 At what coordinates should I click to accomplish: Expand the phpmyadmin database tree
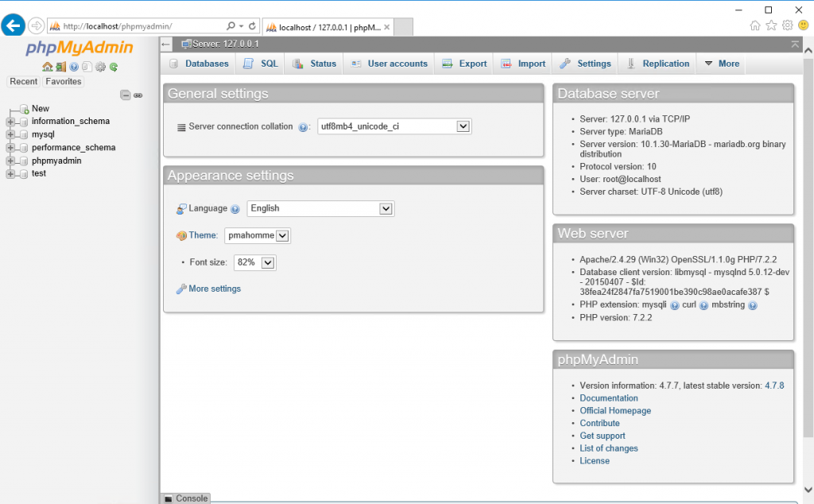(x=10, y=161)
